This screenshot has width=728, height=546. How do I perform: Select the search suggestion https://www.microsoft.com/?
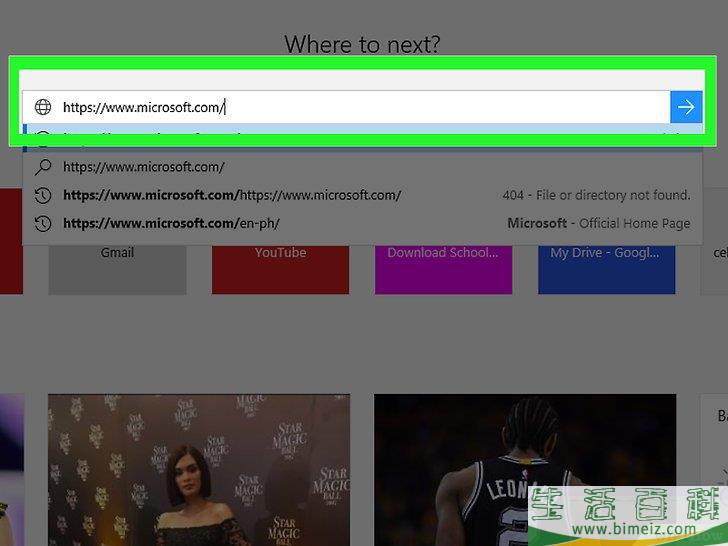coord(362,167)
